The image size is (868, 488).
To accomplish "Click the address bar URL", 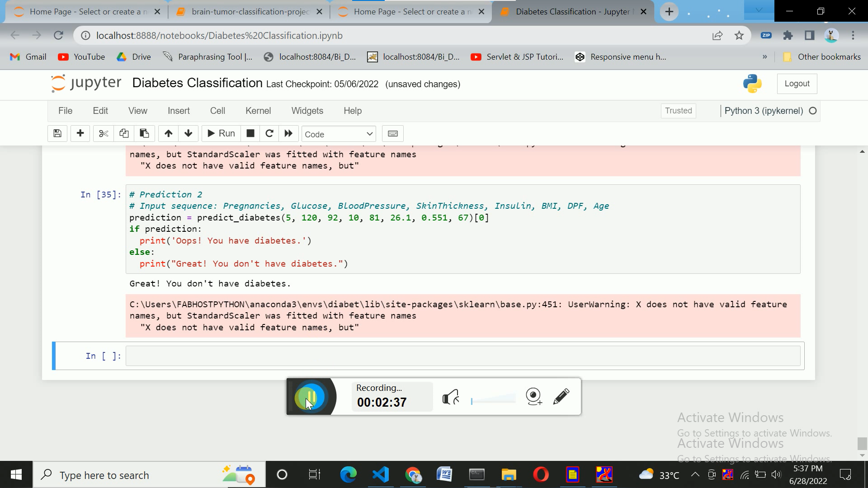I will click(x=219, y=35).
